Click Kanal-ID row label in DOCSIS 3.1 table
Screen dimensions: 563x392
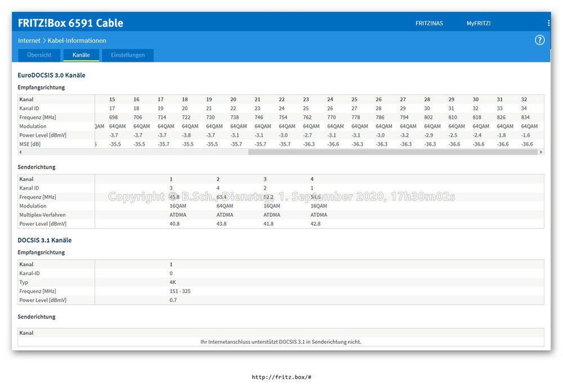click(29, 273)
